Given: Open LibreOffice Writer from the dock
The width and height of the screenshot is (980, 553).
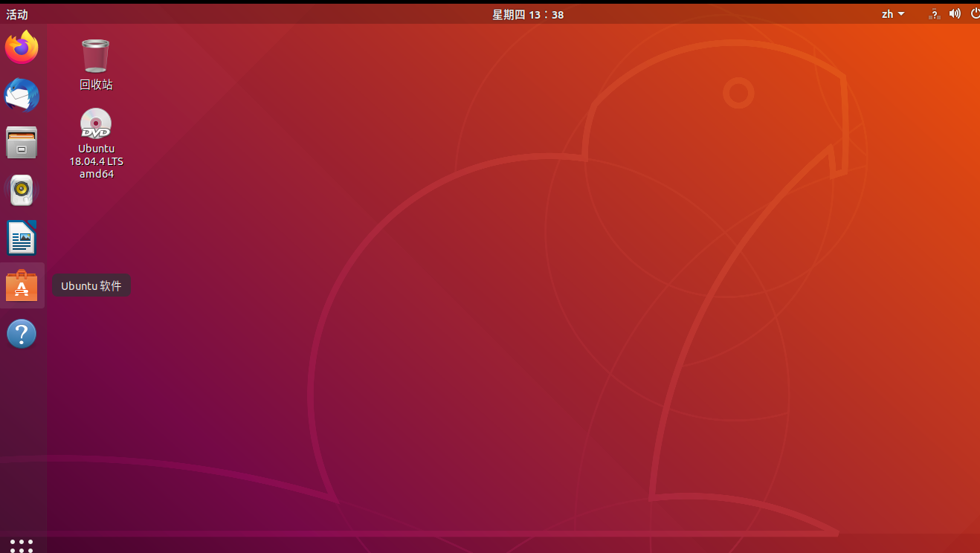Looking at the screenshot, I should point(22,237).
